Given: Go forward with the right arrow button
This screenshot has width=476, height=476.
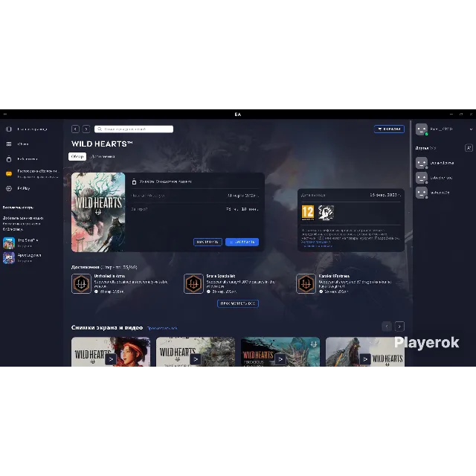Looking at the screenshot, I should click(x=86, y=129).
